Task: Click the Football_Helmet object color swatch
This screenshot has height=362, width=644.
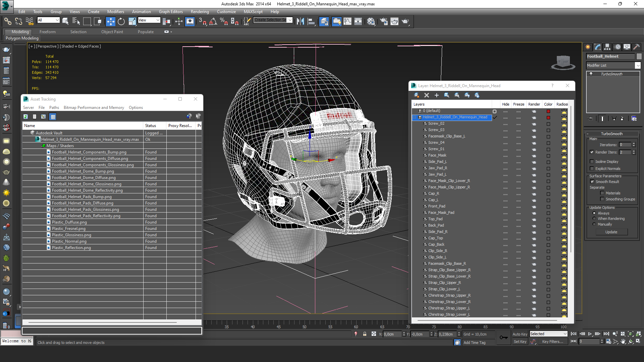Action: [x=639, y=56]
